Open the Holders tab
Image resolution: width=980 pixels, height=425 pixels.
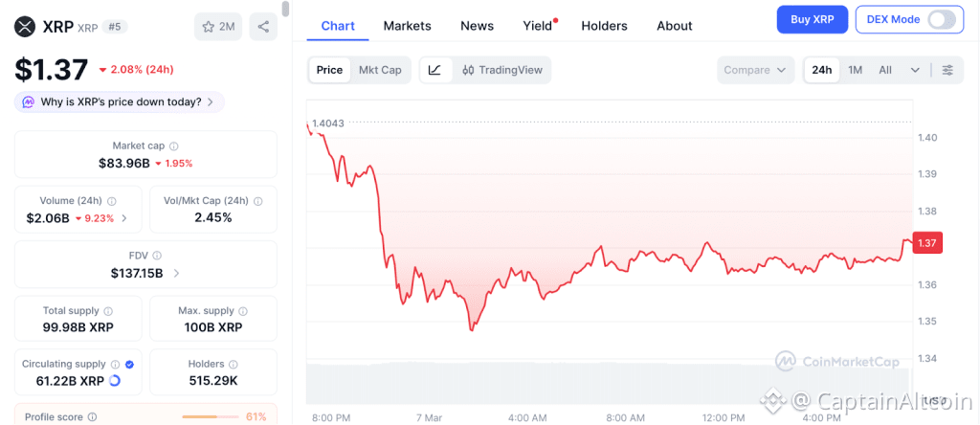click(x=604, y=26)
